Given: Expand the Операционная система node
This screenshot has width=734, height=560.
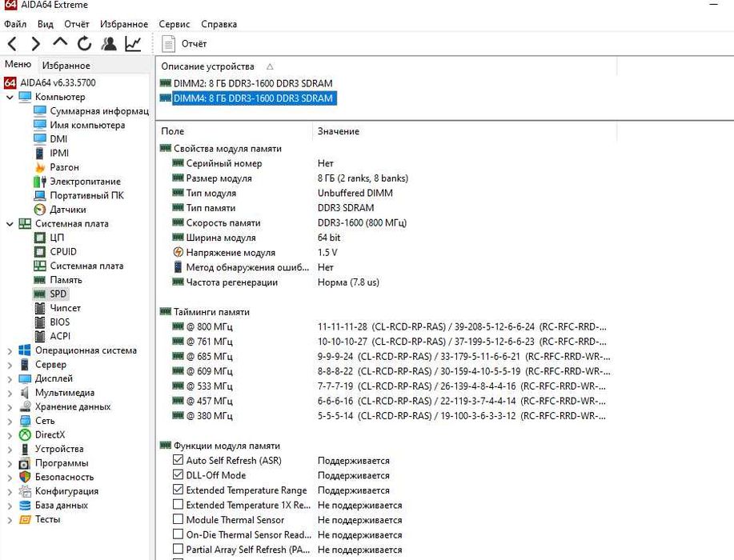Looking at the screenshot, I should (10, 351).
